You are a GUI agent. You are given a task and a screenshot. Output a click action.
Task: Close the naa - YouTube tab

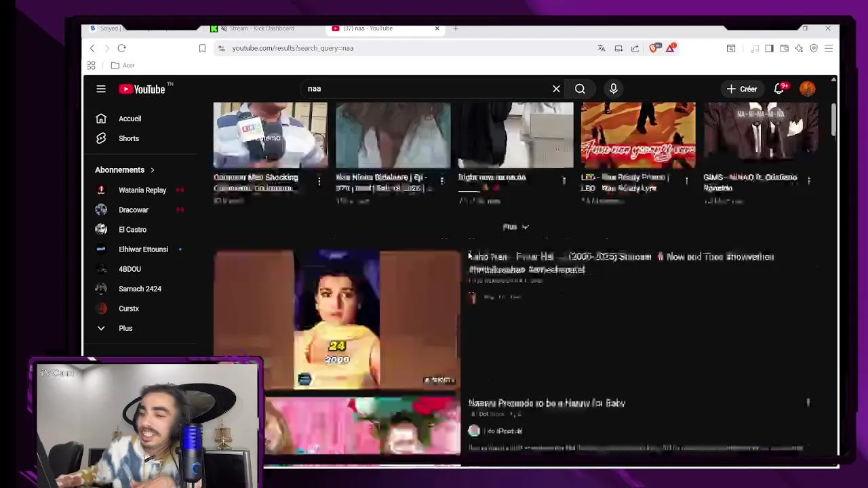[437, 28]
